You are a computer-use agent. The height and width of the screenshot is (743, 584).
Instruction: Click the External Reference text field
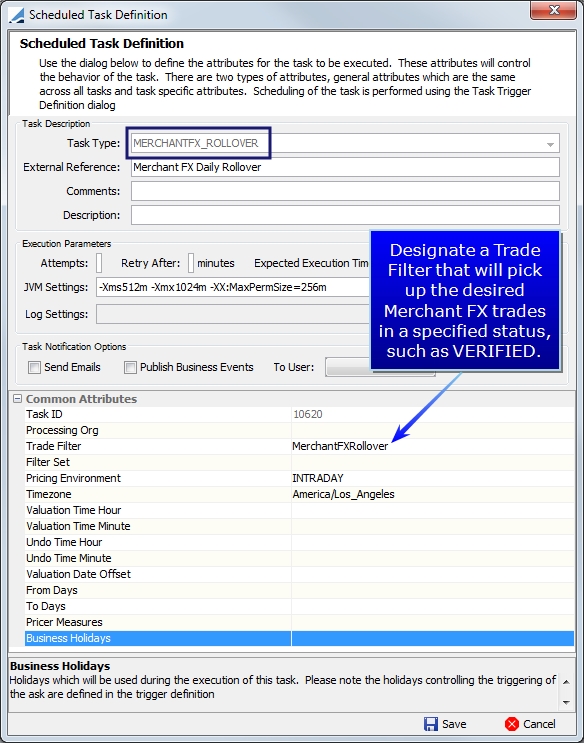345,167
